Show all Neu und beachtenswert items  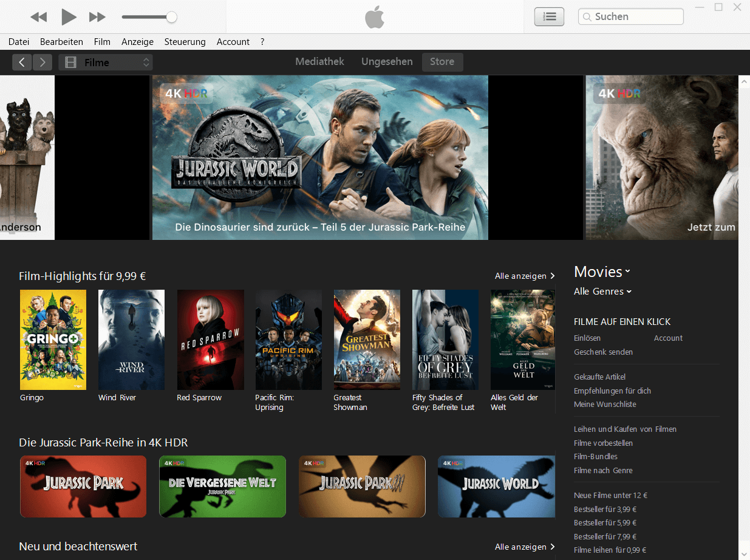525,547
